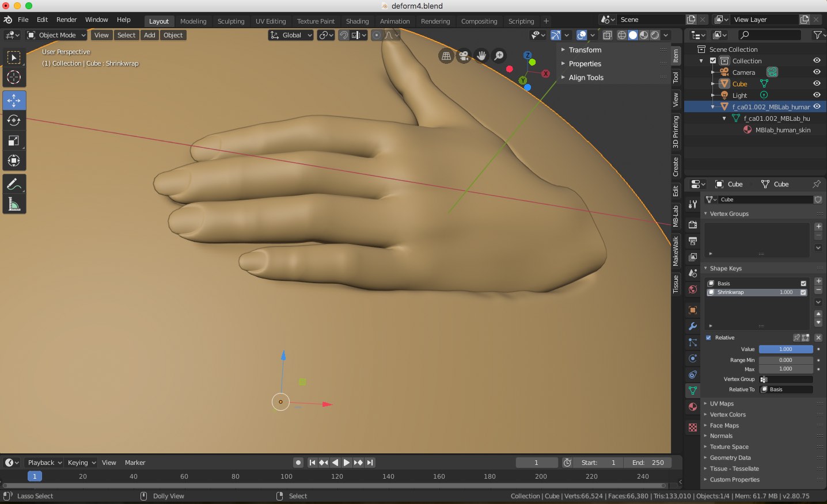Click the End frame field
Screen dimensions: 827x504
coord(648,463)
